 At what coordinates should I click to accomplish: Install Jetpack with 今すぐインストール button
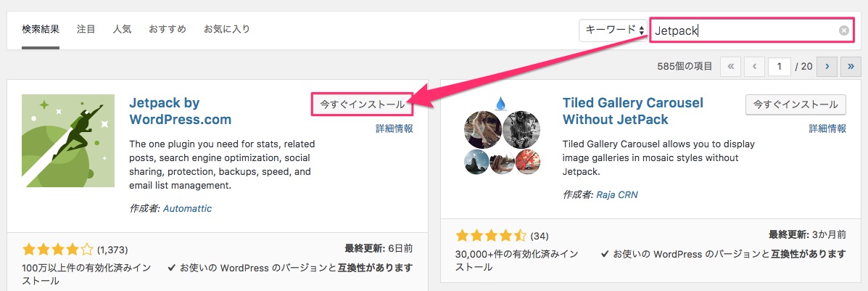363,104
